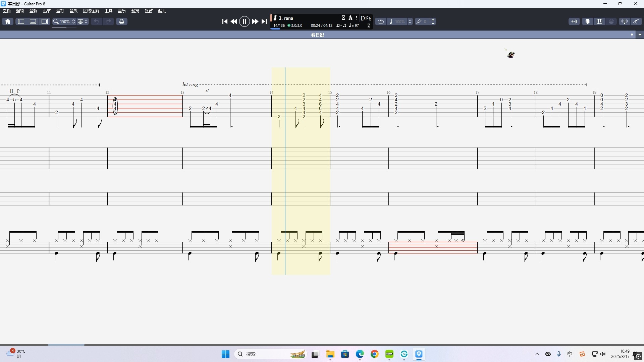The width and height of the screenshot is (644, 362).
Task: Open the screen display mode selector
Action: [x=80, y=21]
